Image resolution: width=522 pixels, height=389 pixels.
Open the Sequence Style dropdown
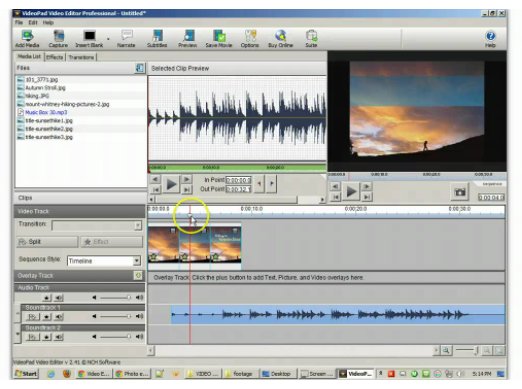(x=137, y=261)
